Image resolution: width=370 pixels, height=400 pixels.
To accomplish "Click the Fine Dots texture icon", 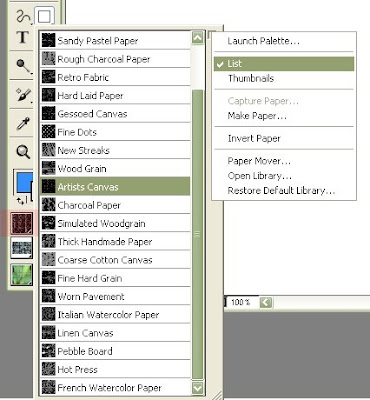I will (48, 132).
